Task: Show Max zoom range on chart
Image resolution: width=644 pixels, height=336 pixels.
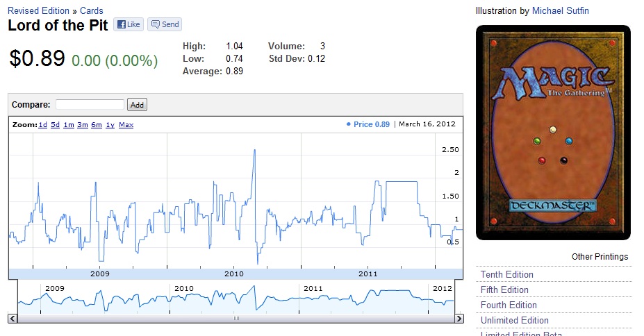Action: (x=126, y=125)
